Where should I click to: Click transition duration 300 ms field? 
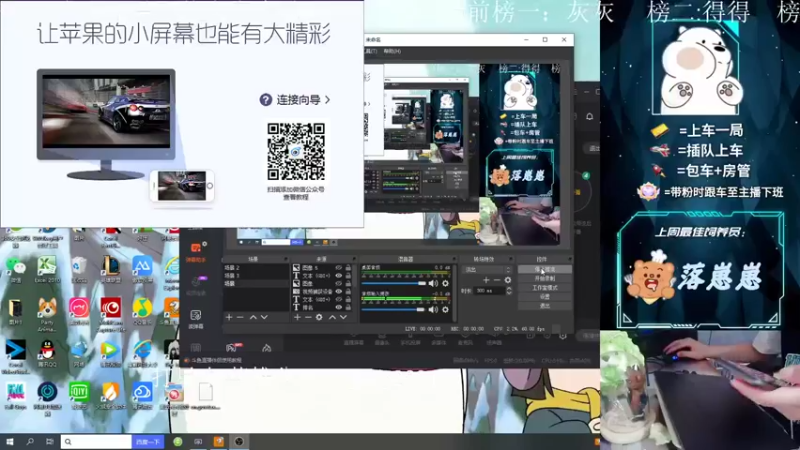pyautogui.click(x=489, y=290)
